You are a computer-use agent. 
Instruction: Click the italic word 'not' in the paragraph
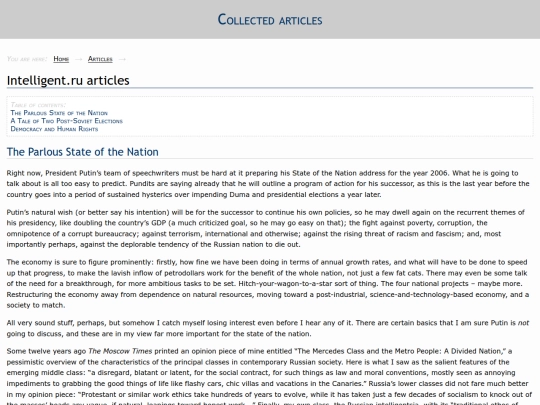point(523,323)
